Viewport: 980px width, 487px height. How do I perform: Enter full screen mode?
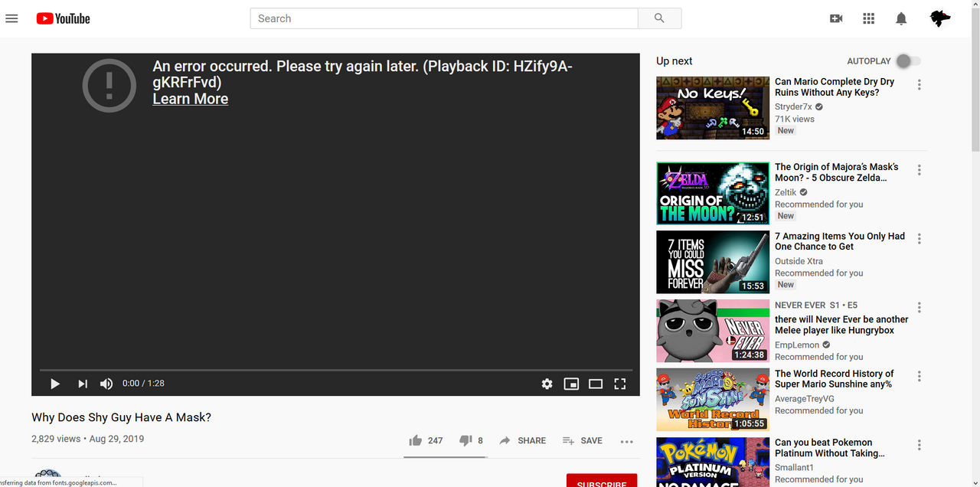(x=620, y=384)
